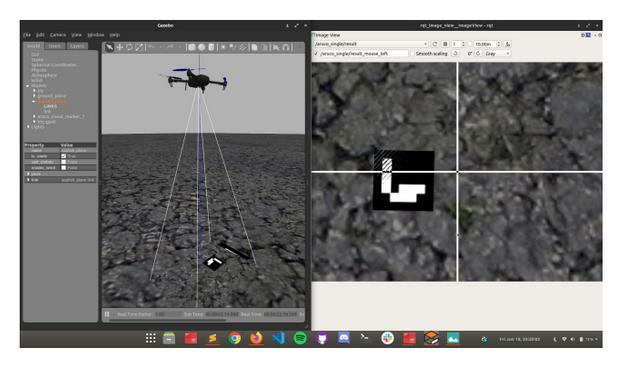Open the Help menu in Gazebo
This screenshot has height=373, width=621.
point(114,35)
